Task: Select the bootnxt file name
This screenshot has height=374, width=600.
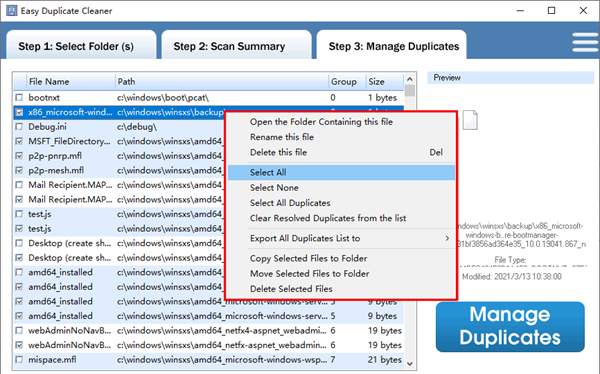Action: [x=44, y=98]
